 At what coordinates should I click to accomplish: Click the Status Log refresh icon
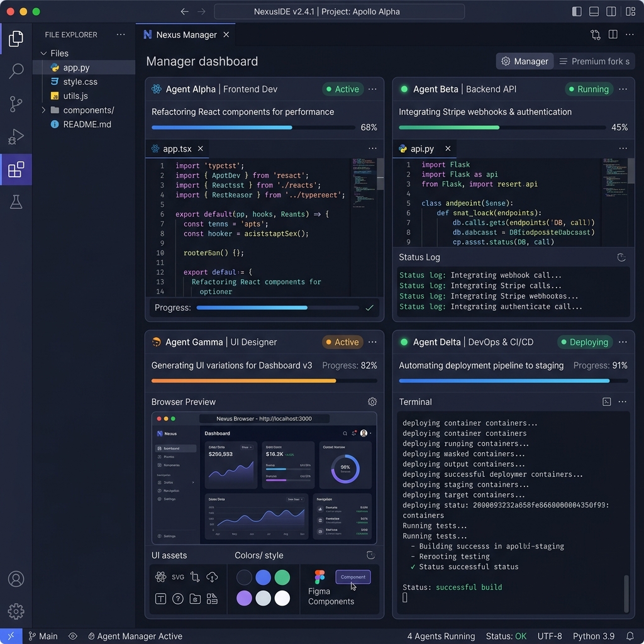[621, 257]
